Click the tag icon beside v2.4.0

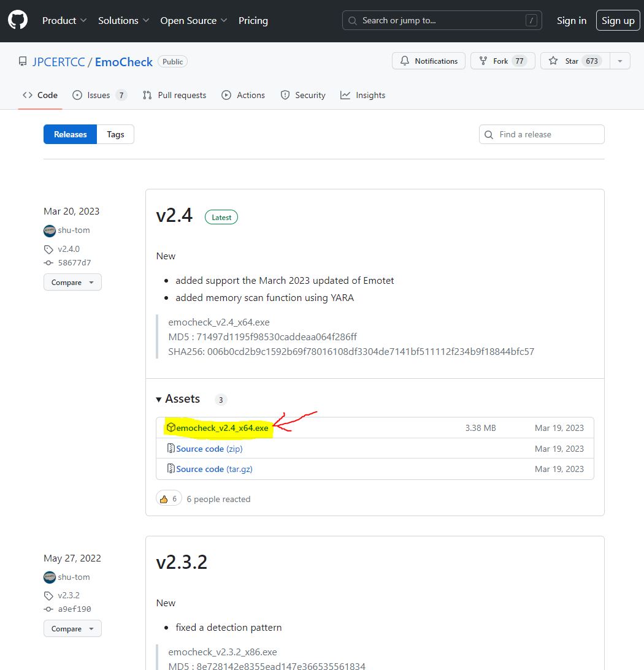(x=48, y=249)
